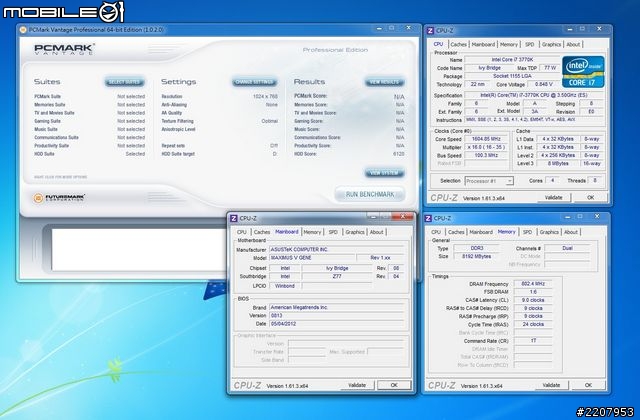Click OK in Memory CPU-Z window
The image size is (640, 420).
tap(588, 385)
